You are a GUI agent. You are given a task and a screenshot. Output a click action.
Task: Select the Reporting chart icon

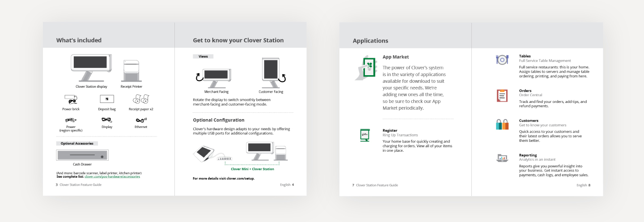pyautogui.click(x=502, y=158)
